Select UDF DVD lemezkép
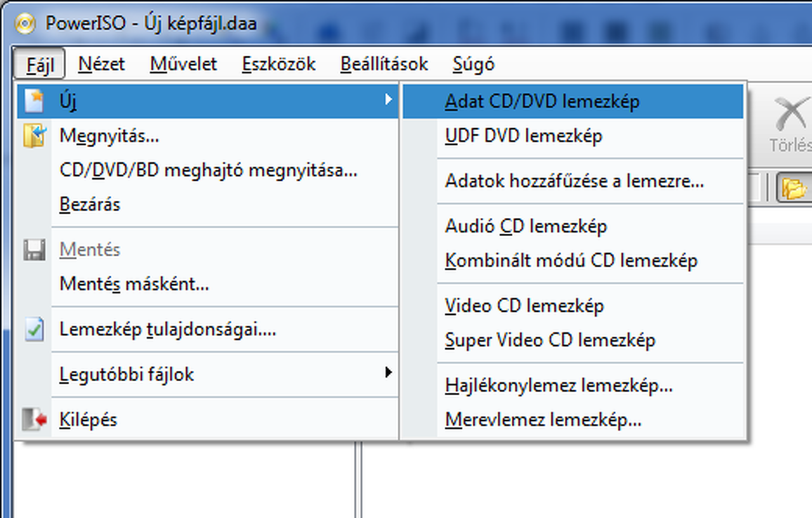The width and height of the screenshot is (812, 518). point(573,136)
